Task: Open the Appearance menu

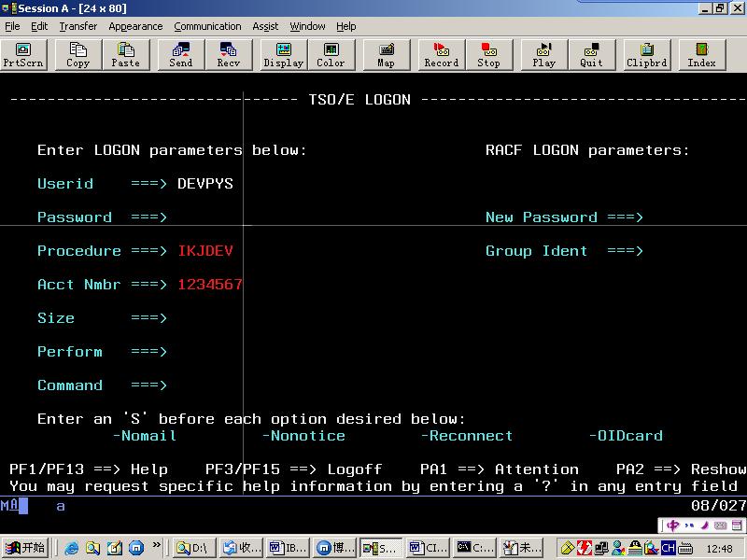Action: point(135,26)
